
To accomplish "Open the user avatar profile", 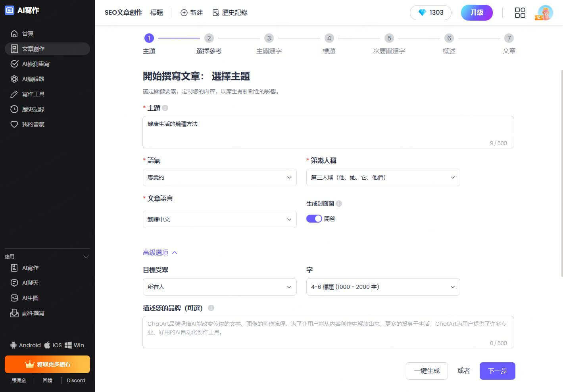I will [544, 13].
